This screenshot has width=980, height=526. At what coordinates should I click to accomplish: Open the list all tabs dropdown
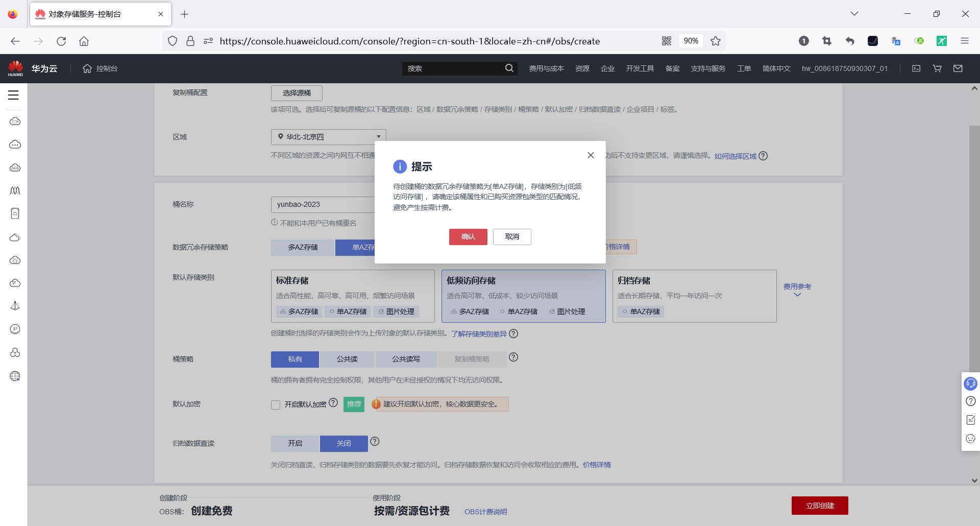[x=854, y=14]
